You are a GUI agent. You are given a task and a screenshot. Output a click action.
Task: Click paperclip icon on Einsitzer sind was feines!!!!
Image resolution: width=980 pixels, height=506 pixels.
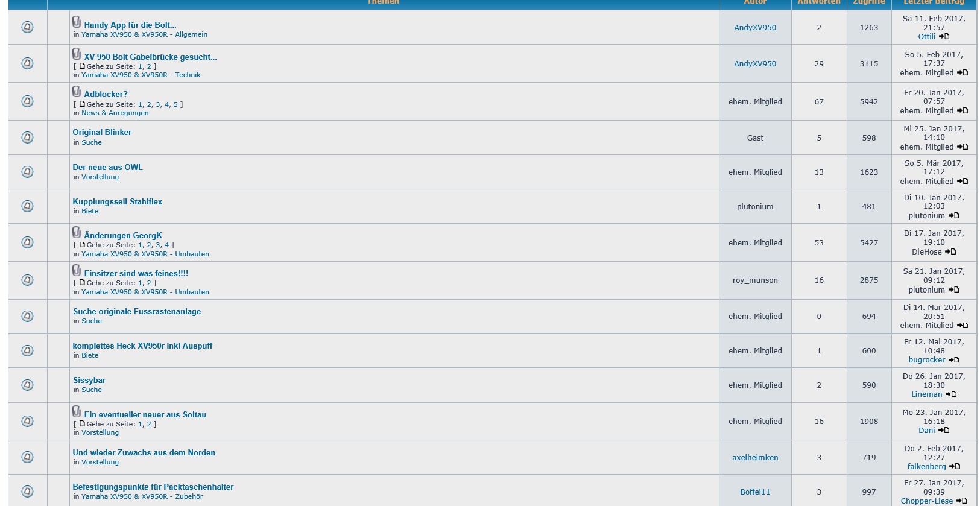[77, 270]
